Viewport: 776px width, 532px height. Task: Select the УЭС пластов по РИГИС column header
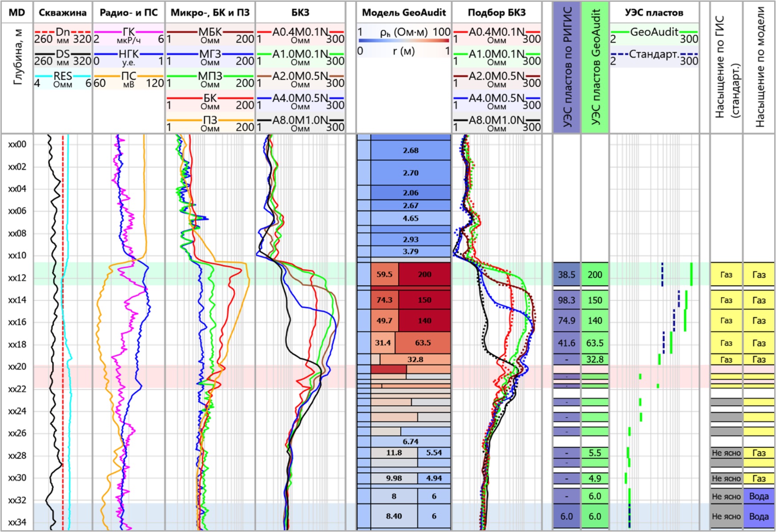(x=567, y=67)
